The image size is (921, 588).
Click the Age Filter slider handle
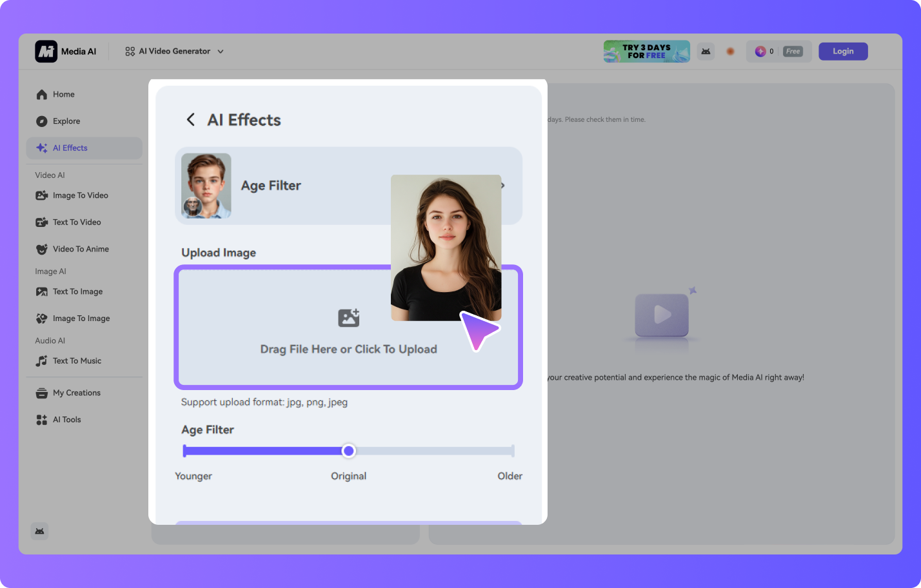348,451
